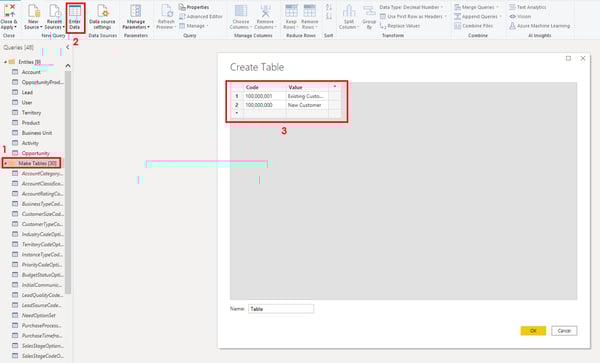Click the Group By icon
Viewport: 600px width, 363px height.
(x=369, y=17)
